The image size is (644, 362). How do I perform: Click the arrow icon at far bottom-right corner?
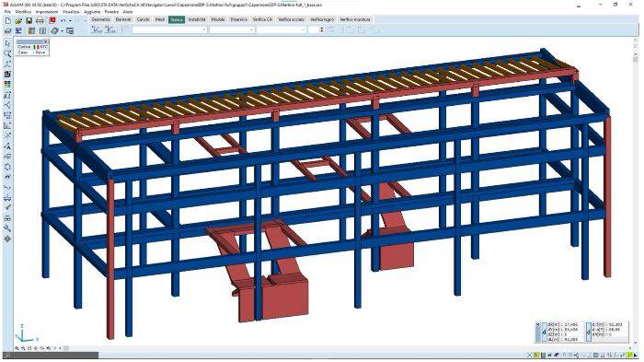coord(637,355)
